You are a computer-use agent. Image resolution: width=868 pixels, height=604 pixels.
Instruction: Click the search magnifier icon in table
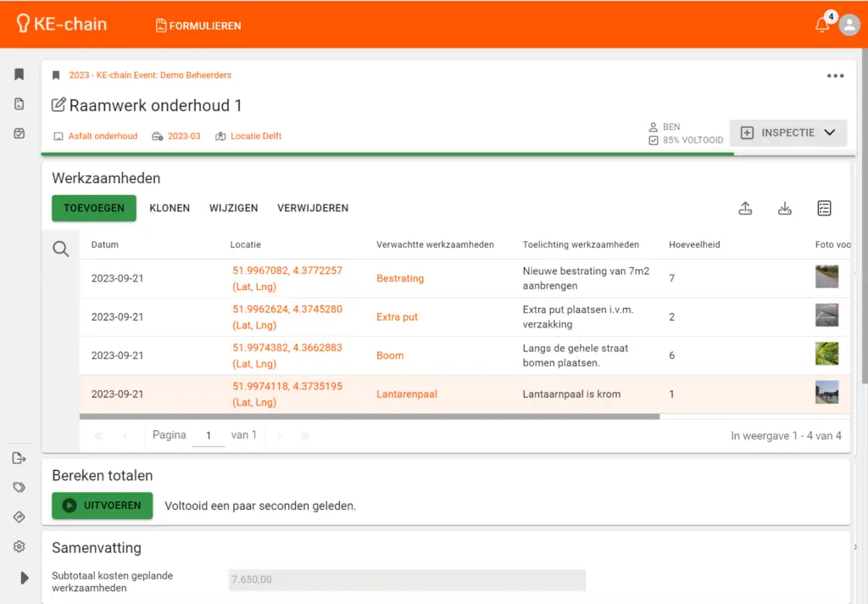tap(61, 249)
